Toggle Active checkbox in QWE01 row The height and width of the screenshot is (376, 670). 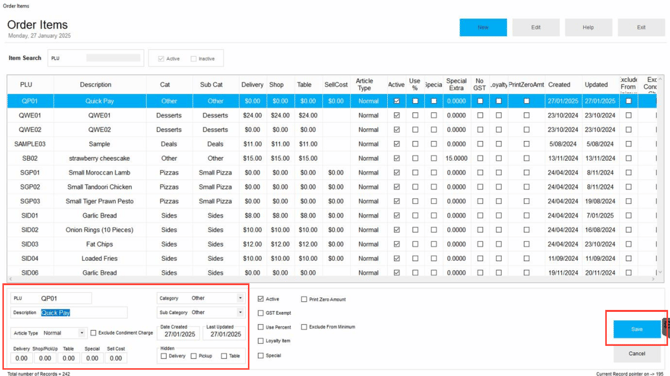click(x=397, y=115)
